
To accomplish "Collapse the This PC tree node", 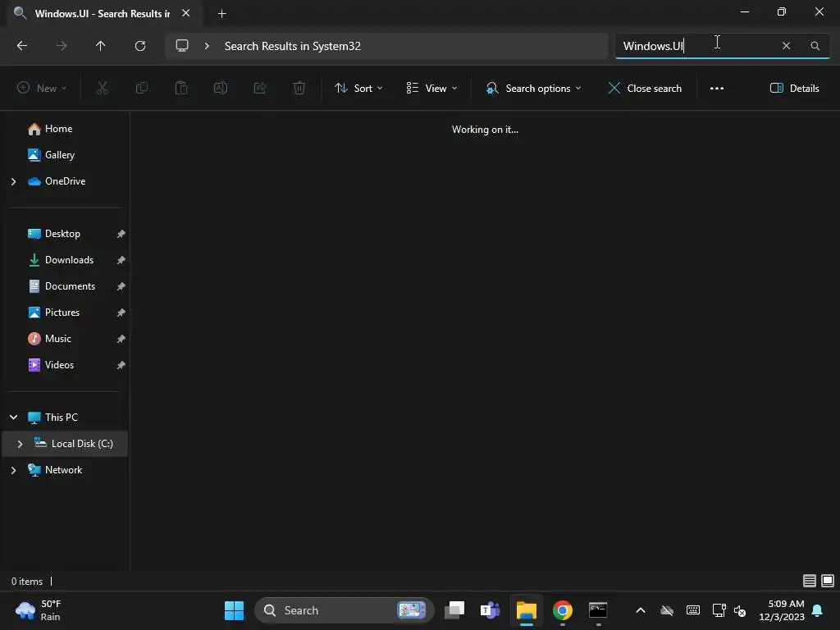I will [x=13, y=418].
